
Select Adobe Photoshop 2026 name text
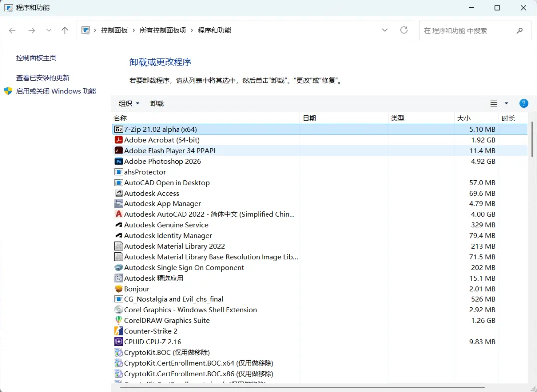[163, 161]
